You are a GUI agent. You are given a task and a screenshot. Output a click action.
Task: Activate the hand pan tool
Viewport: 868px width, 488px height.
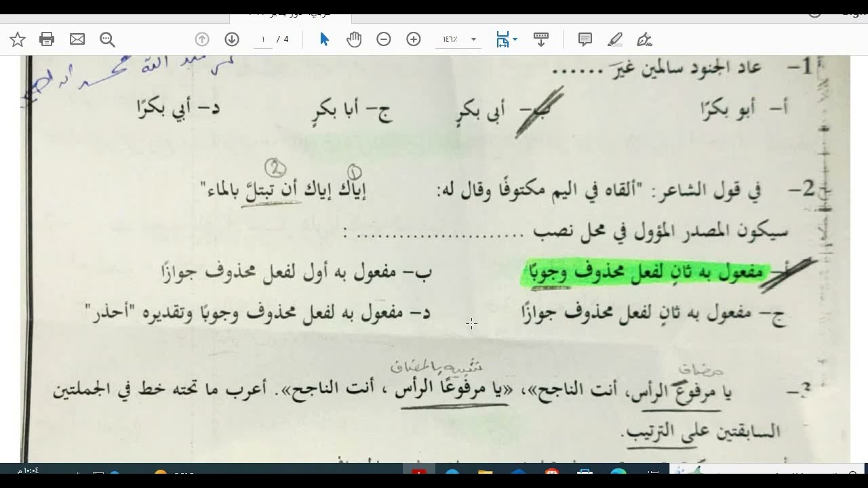[354, 39]
